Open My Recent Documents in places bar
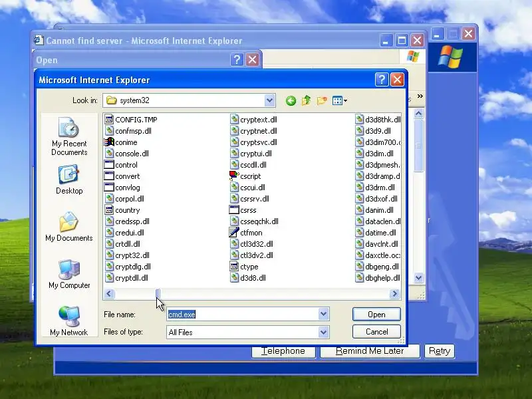 (x=69, y=136)
